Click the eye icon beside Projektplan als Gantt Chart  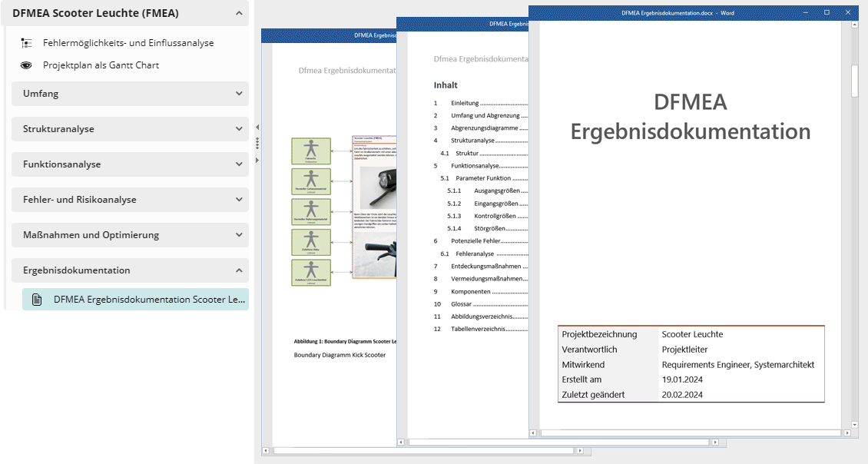[x=26, y=65]
